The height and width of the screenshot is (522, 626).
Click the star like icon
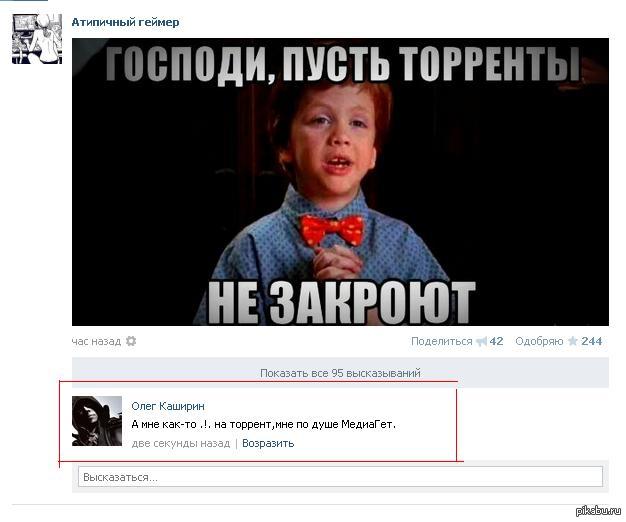[x=573, y=341]
